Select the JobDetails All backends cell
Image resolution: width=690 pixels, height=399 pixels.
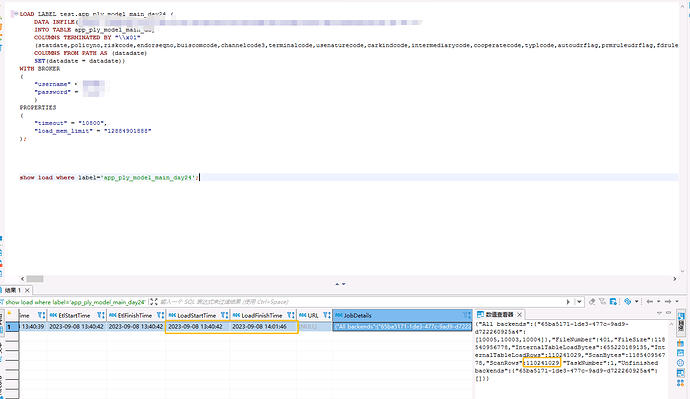(402, 326)
